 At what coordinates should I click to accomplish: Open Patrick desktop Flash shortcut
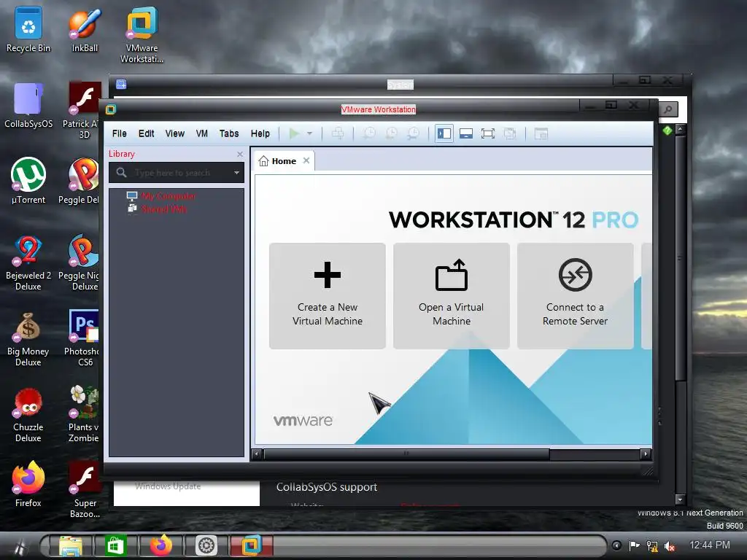pos(84,111)
